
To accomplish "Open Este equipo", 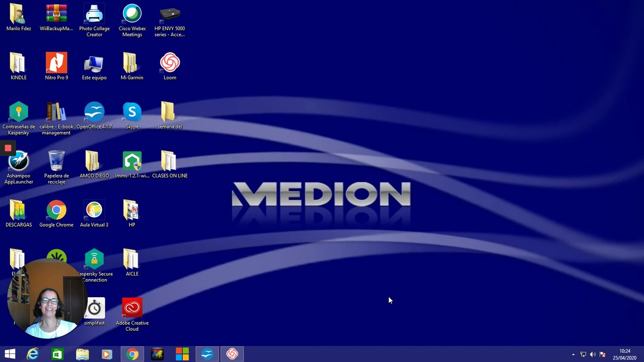I will (x=94, y=66).
